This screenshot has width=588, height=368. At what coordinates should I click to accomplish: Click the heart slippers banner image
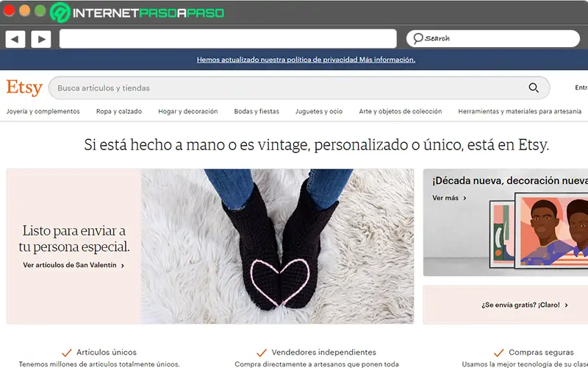pyautogui.click(x=278, y=247)
